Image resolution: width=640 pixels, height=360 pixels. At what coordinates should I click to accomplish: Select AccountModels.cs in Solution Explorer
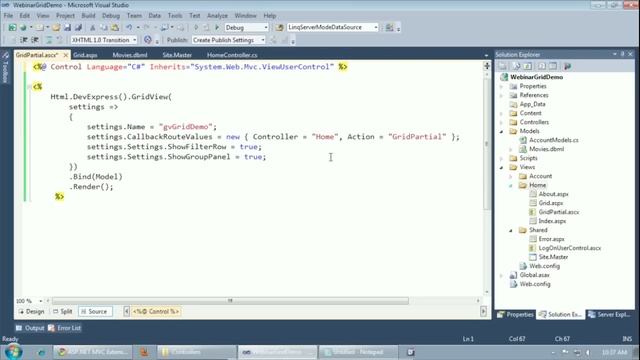point(553,140)
